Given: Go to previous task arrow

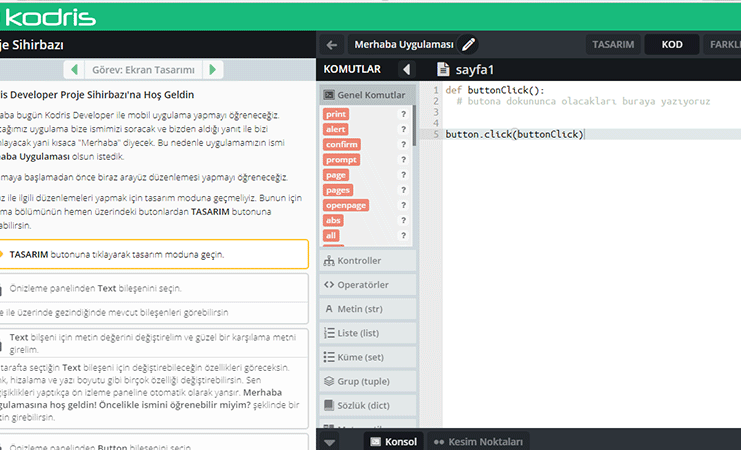Looking at the screenshot, I should 74,69.
